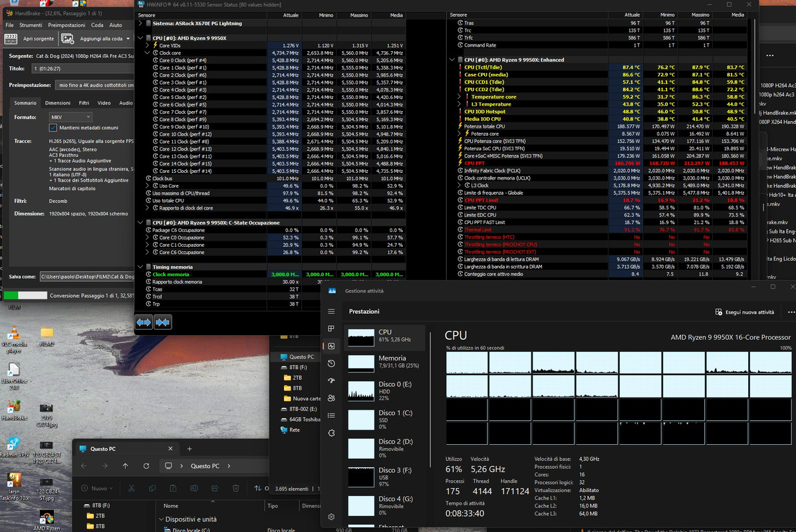Collapse the Clock core row

point(148,53)
